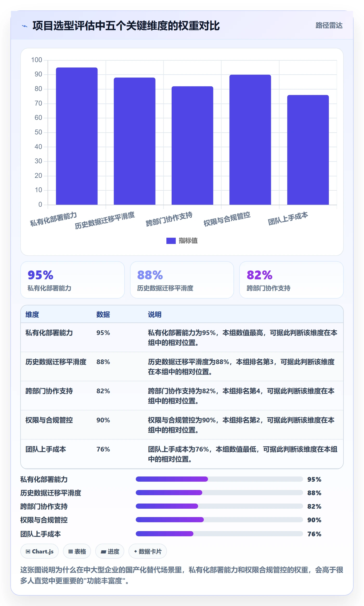Viewport: 364px width, 606px height.
Task: Select the 权限与合规管控 table row name
Action: point(49,420)
